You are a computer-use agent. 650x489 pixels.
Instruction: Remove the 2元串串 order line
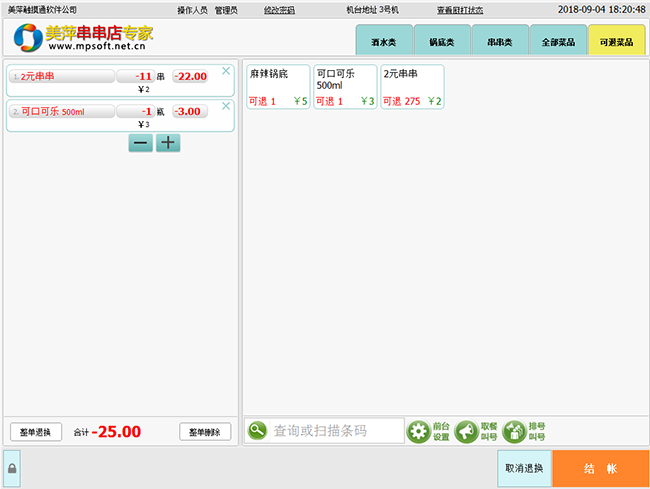point(225,71)
